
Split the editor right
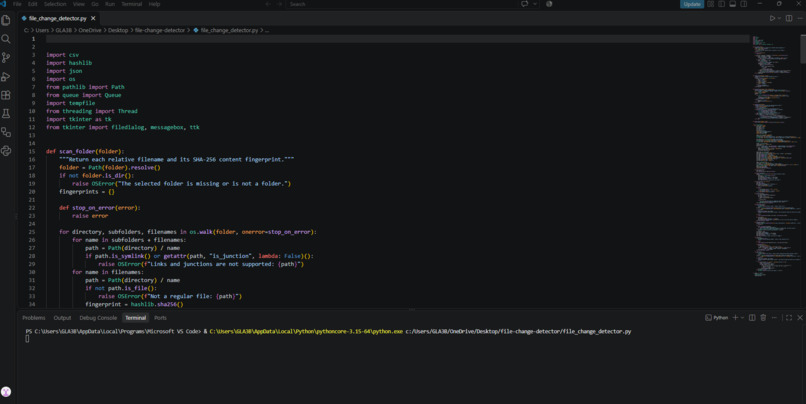pyautogui.click(x=789, y=19)
